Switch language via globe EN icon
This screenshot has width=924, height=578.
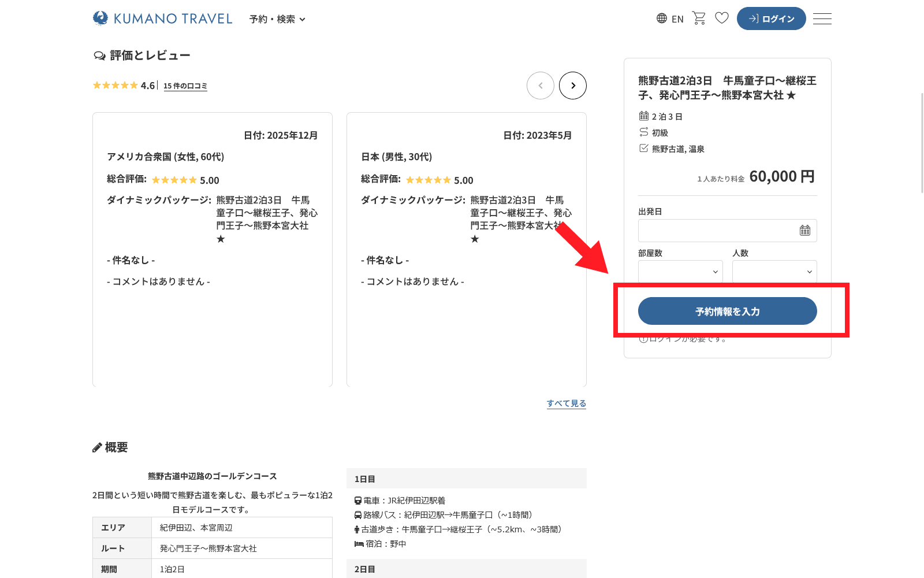coord(670,18)
